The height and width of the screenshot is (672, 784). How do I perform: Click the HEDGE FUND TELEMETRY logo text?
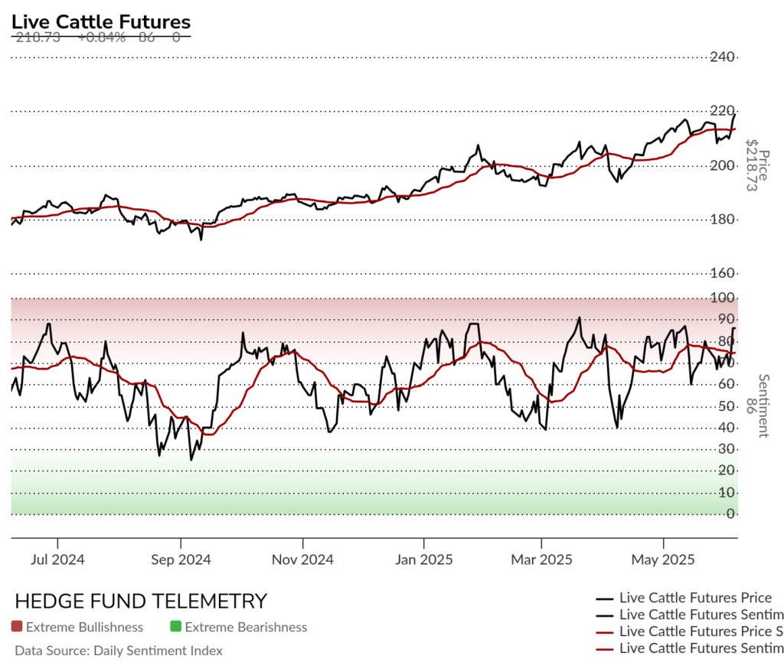coord(141,601)
